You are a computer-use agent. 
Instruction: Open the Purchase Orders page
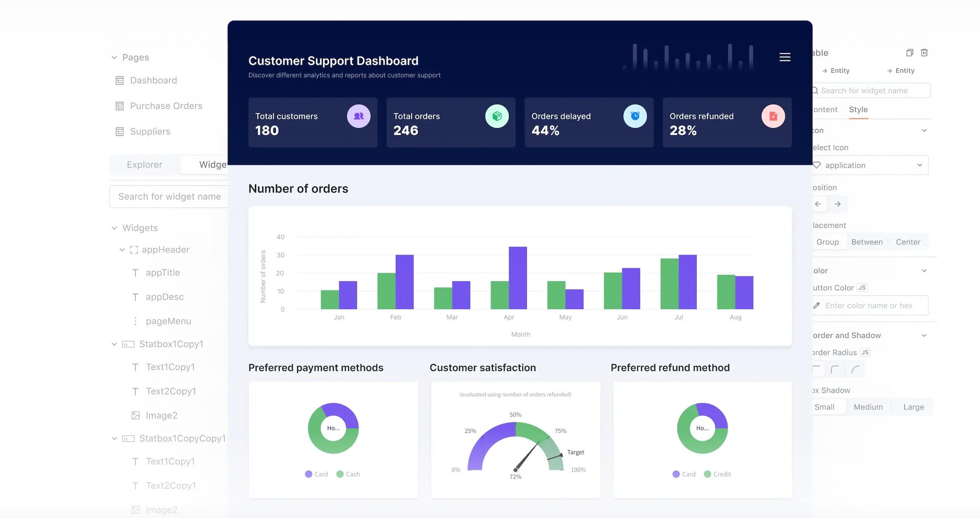166,106
